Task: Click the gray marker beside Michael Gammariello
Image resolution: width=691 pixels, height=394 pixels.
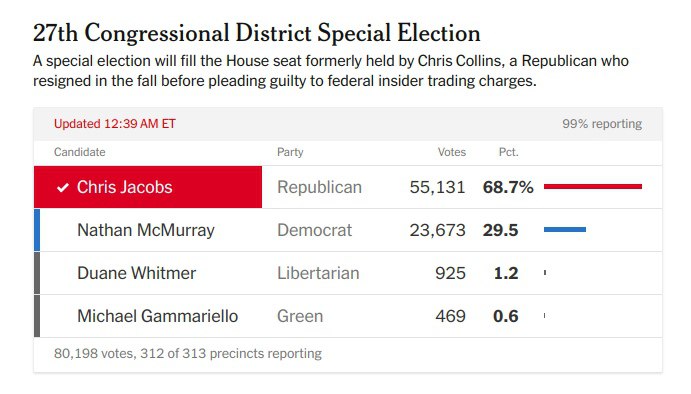Action: pos(37,316)
